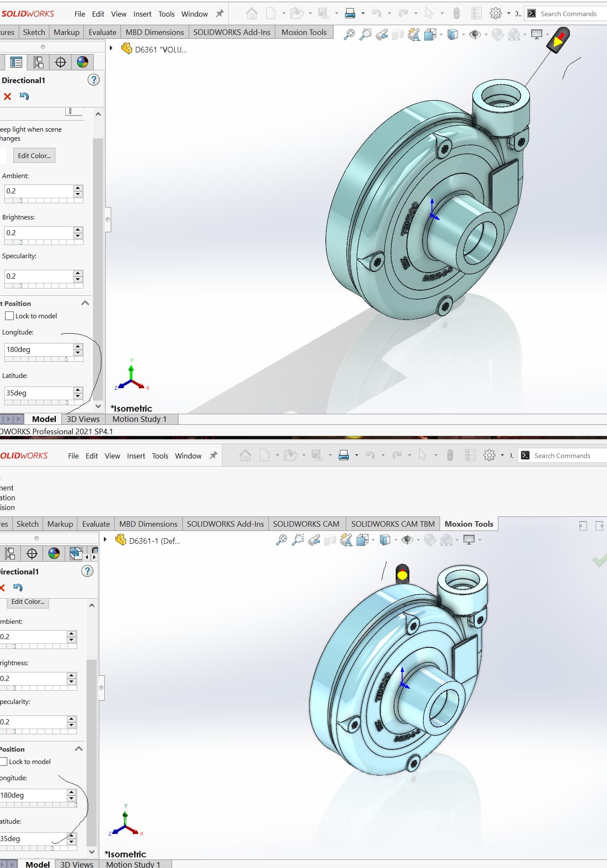Image resolution: width=607 pixels, height=868 pixels.
Task: Click Edit Color... button in top window
Action: coord(34,156)
